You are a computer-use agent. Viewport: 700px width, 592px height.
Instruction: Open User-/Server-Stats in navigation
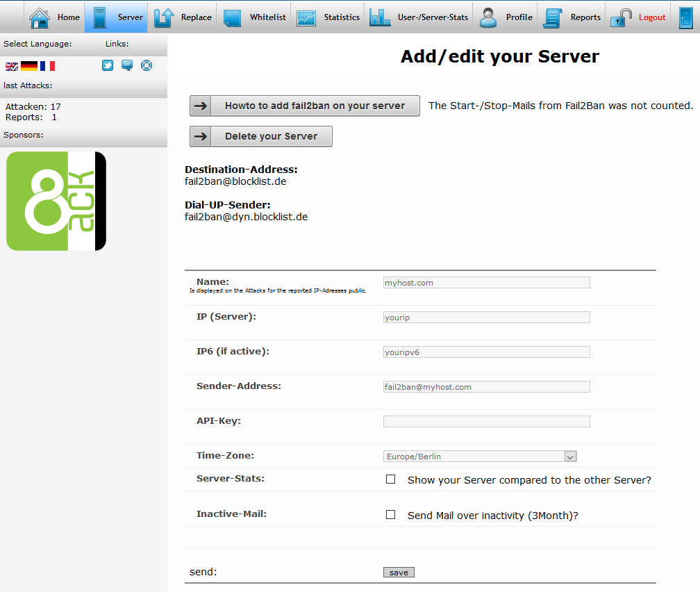419,17
